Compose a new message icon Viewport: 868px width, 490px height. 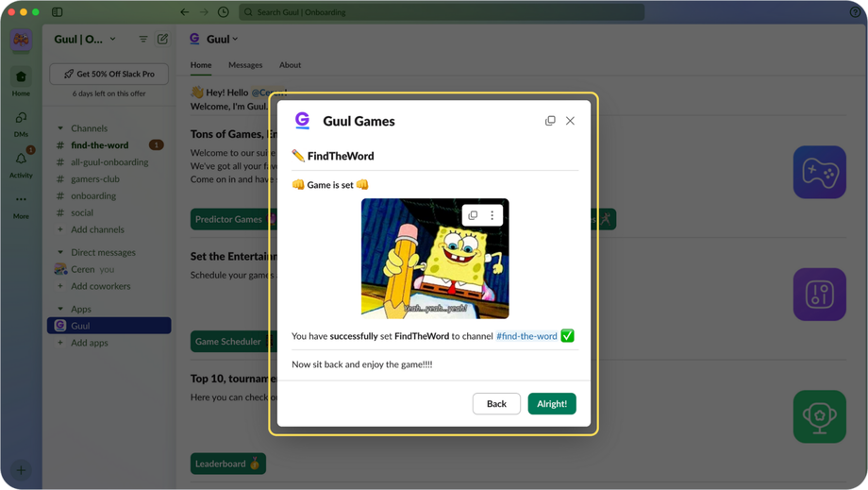162,39
